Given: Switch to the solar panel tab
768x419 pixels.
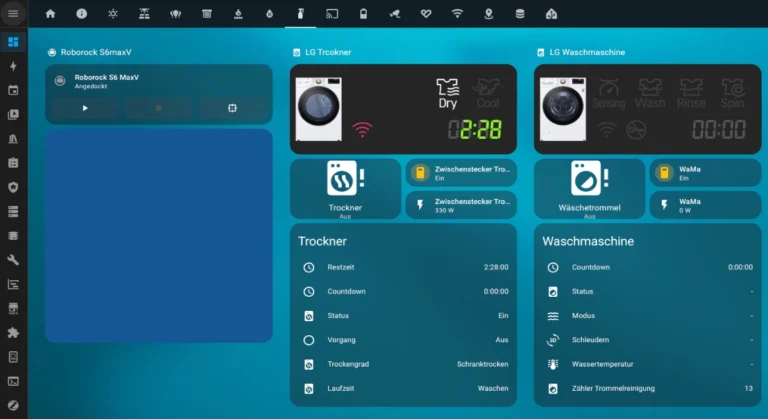Looking at the screenshot, I should [144, 14].
